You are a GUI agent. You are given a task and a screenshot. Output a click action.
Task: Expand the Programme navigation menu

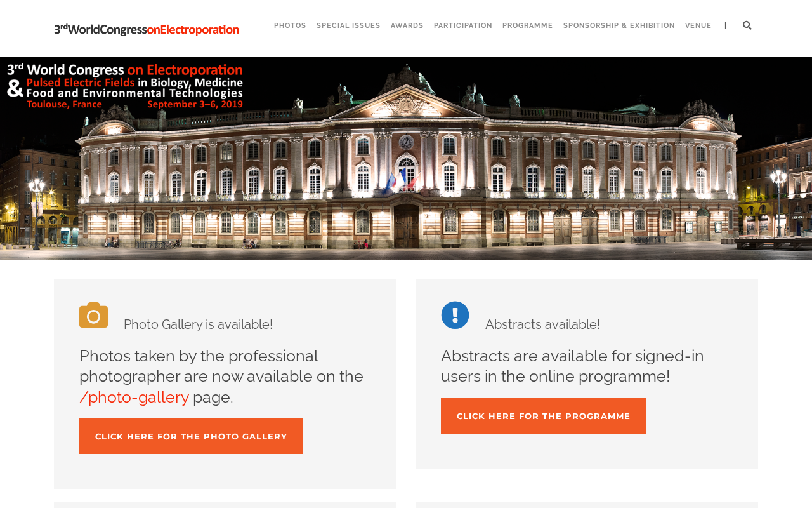click(528, 26)
